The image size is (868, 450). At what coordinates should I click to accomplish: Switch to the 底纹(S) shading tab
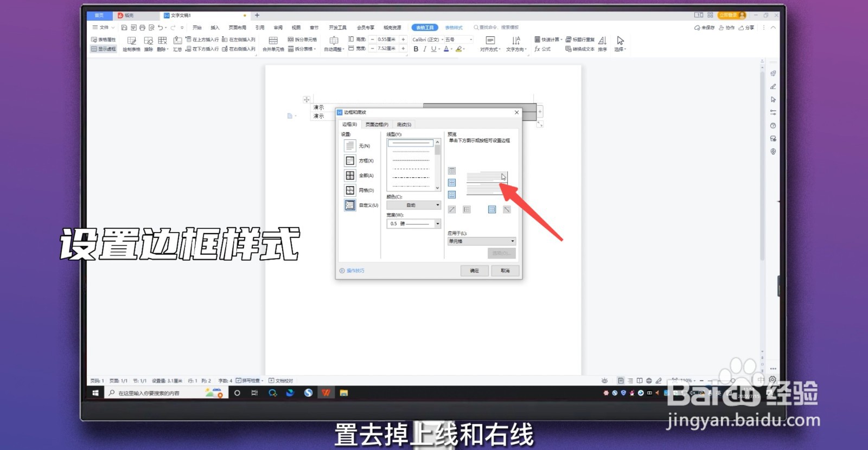(404, 125)
